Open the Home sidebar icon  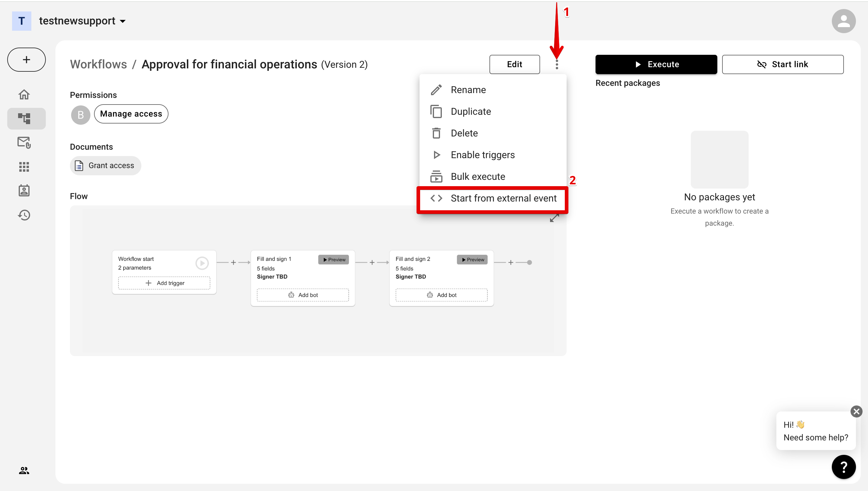pyautogui.click(x=24, y=94)
